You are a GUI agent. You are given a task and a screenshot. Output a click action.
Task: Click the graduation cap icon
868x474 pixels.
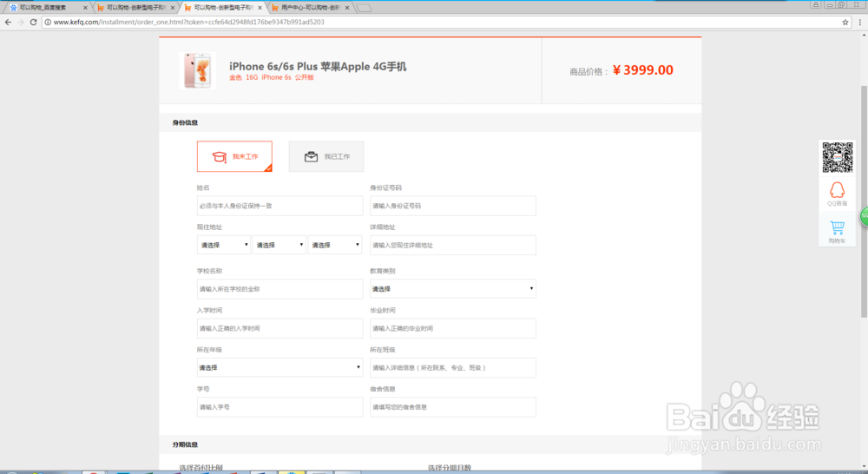coord(220,157)
